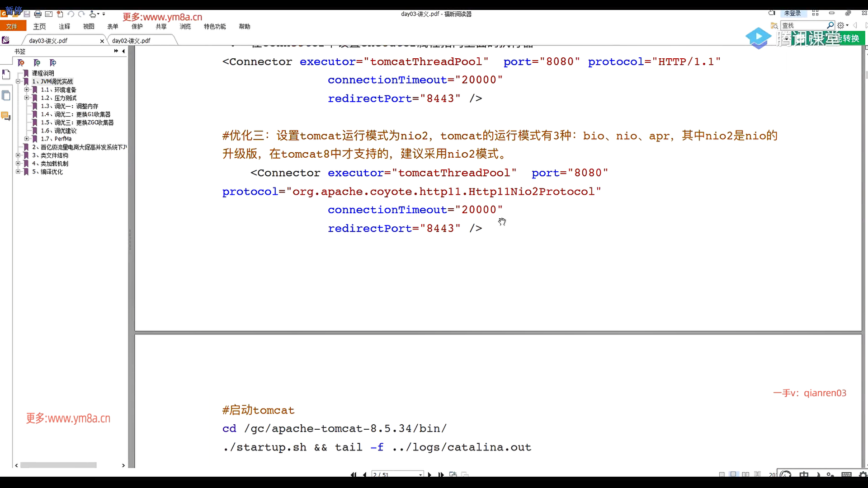This screenshot has width=868, height=488.
Task: Open the 注释 menu tab
Action: point(64,27)
